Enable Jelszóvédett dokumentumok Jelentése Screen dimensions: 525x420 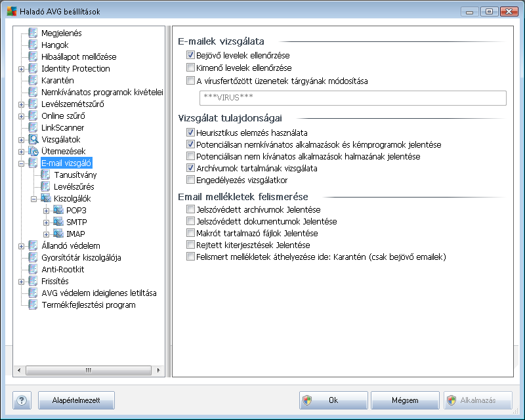[190, 221]
